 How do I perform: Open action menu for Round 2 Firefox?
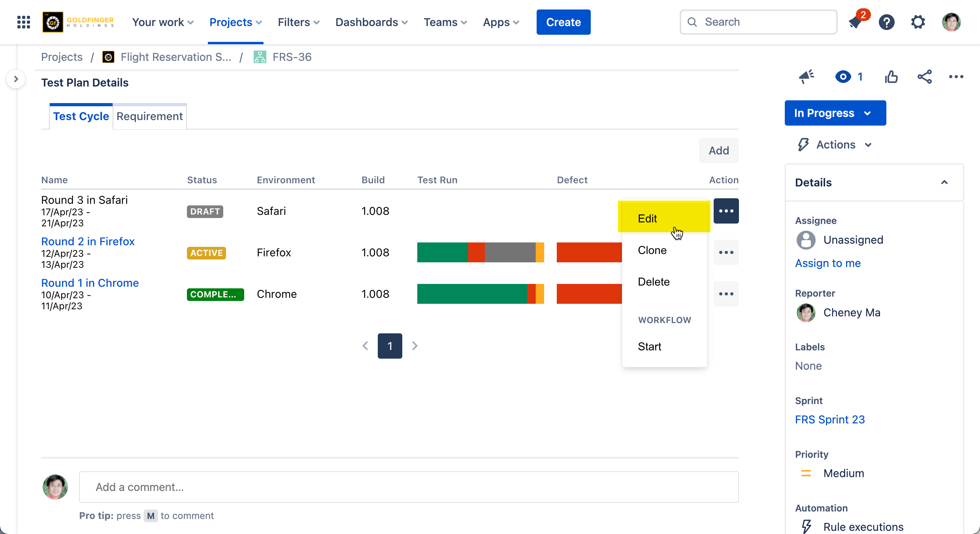(726, 252)
